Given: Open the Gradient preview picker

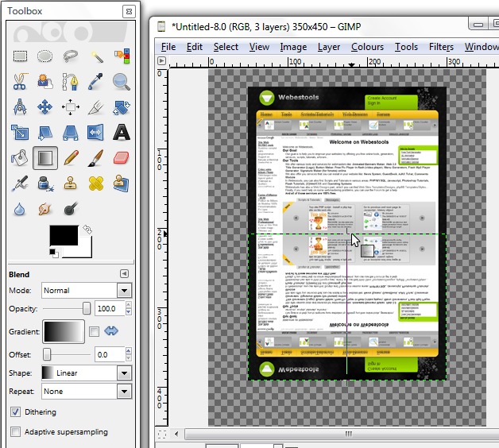Looking at the screenshot, I should pyautogui.click(x=64, y=331).
